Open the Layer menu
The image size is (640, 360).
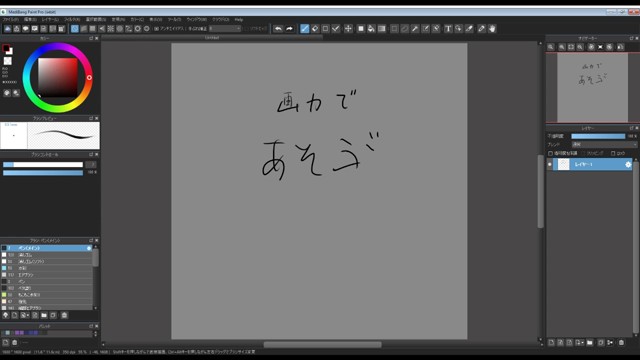(x=50, y=19)
